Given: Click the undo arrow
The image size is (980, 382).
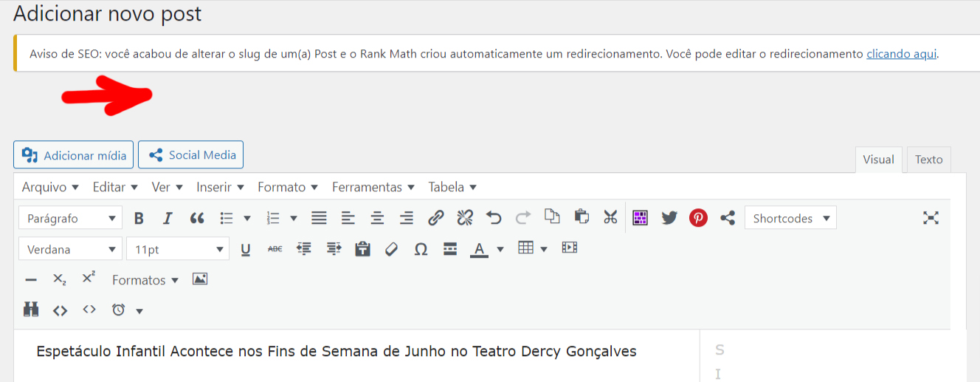Looking at the screenshot, I should click(x=494, y=218).
